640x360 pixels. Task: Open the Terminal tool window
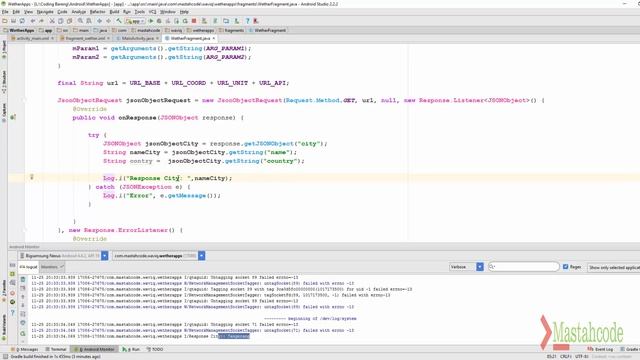click(x=56, y=349)
